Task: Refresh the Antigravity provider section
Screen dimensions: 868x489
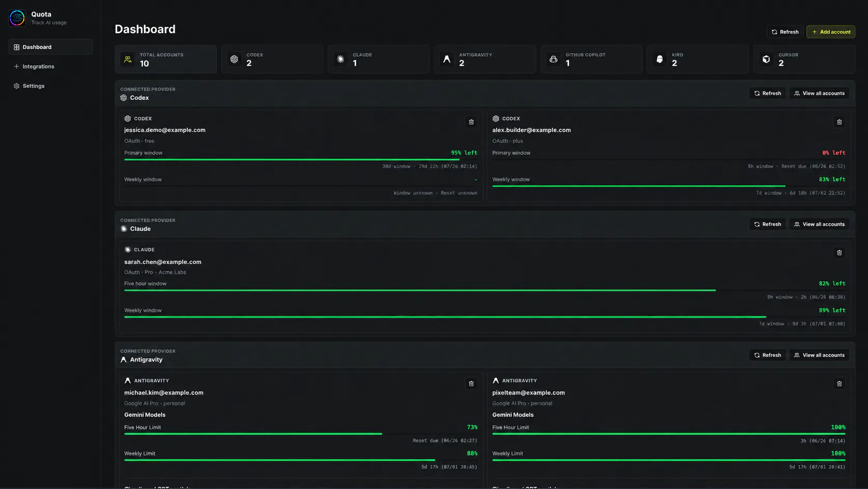Action: [767, 355]
